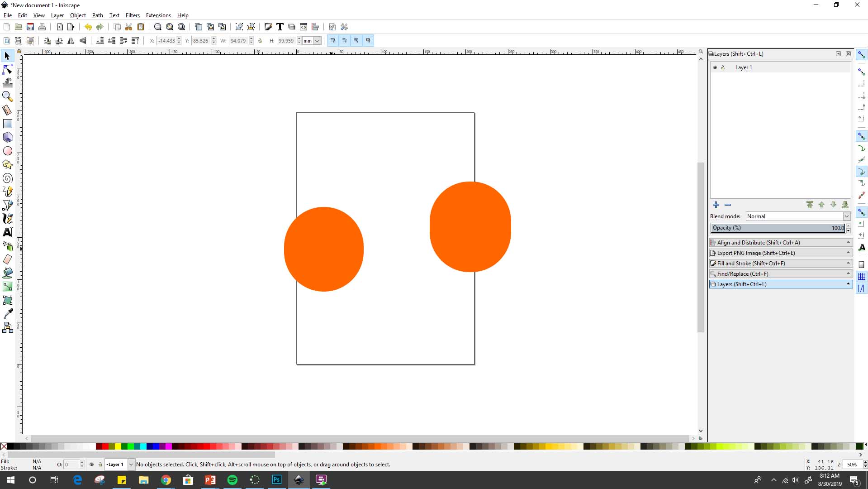Add a new layer with the plus button
868x489 pixels.
click(x=716, y=205)
